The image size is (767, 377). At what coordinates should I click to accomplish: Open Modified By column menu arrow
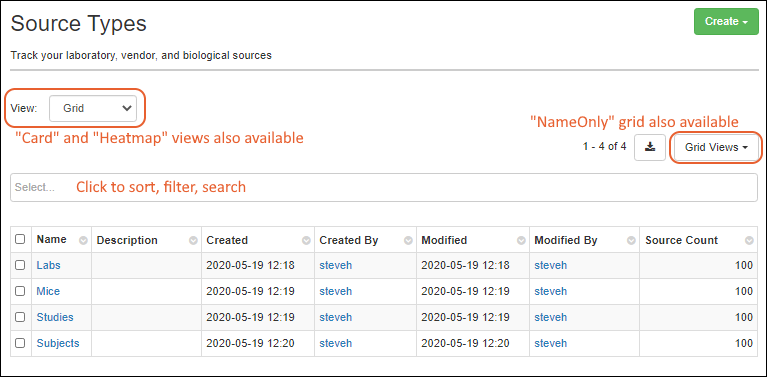click(632, 241)
